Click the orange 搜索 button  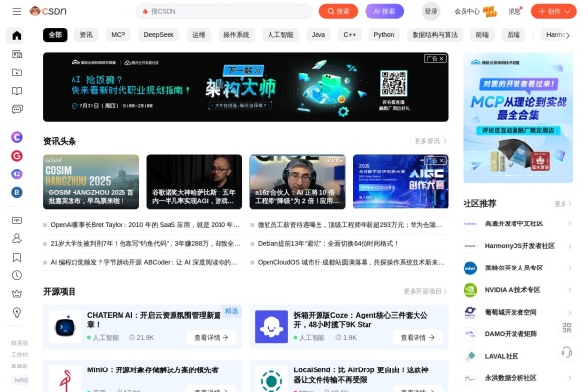click(x=338, y=11)
